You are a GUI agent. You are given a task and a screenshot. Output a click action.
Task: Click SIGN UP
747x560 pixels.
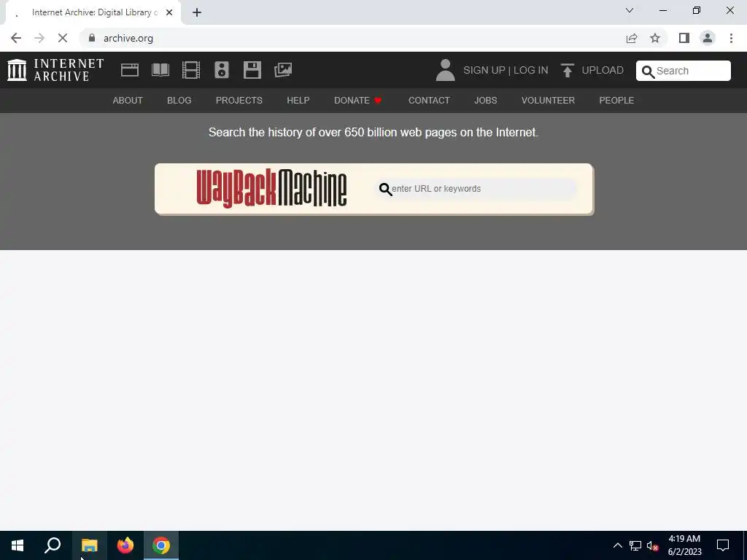click(x=484, y=71)
